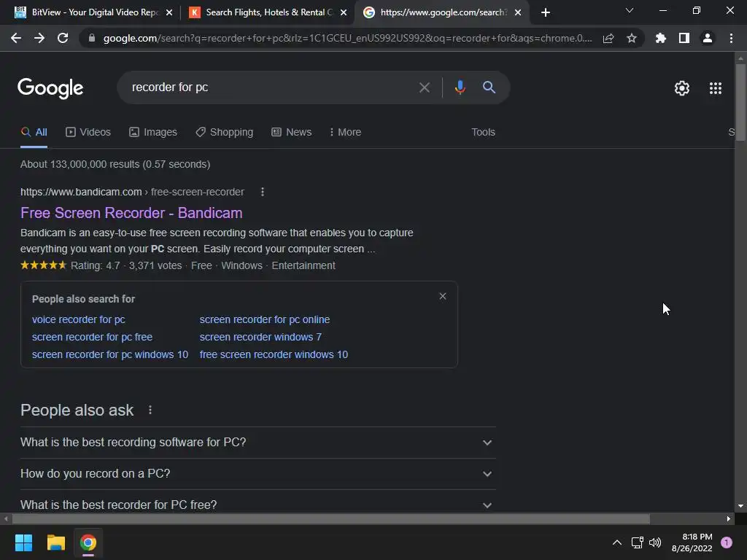
Task: Click the vertical page scrollbar thumb
Action: [740, 102]
